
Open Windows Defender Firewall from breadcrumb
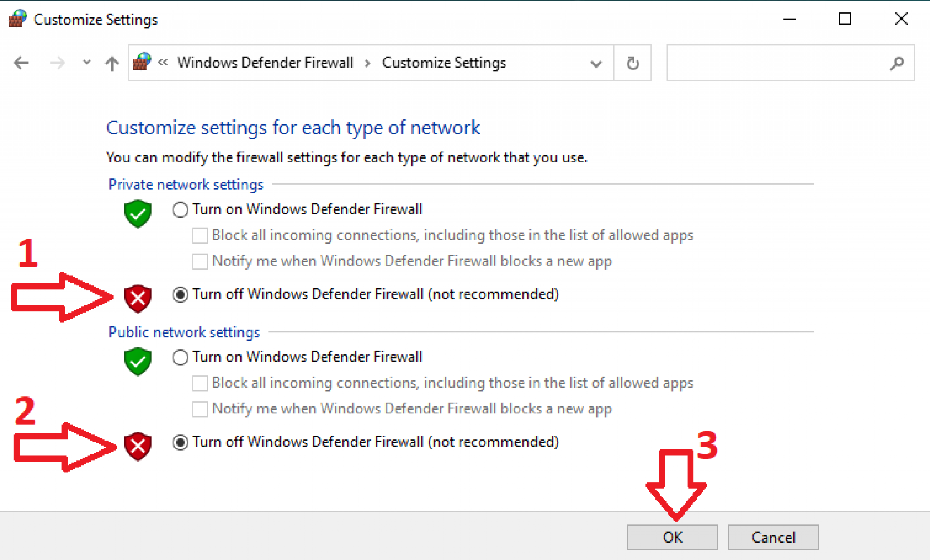266,63
